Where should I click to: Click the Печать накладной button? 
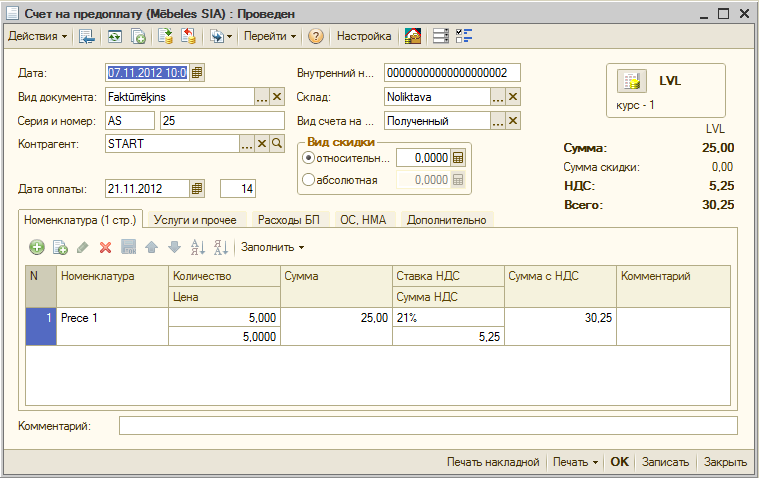(x=493, y=462)
